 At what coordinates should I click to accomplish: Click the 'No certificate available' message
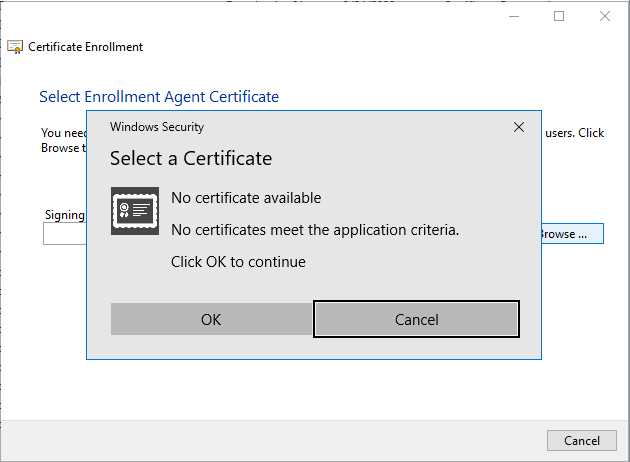[246, 198]
